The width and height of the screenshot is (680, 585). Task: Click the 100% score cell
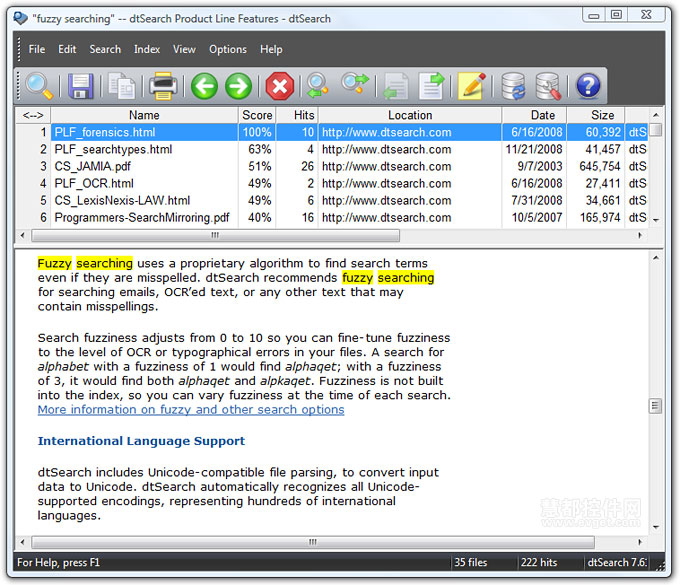257,132
